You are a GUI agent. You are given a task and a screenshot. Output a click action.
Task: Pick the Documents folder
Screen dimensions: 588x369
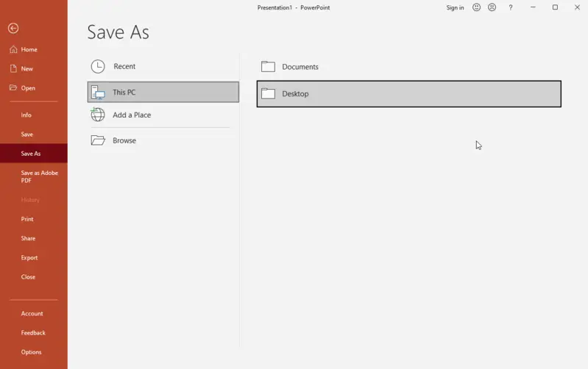tap(409, 67)
